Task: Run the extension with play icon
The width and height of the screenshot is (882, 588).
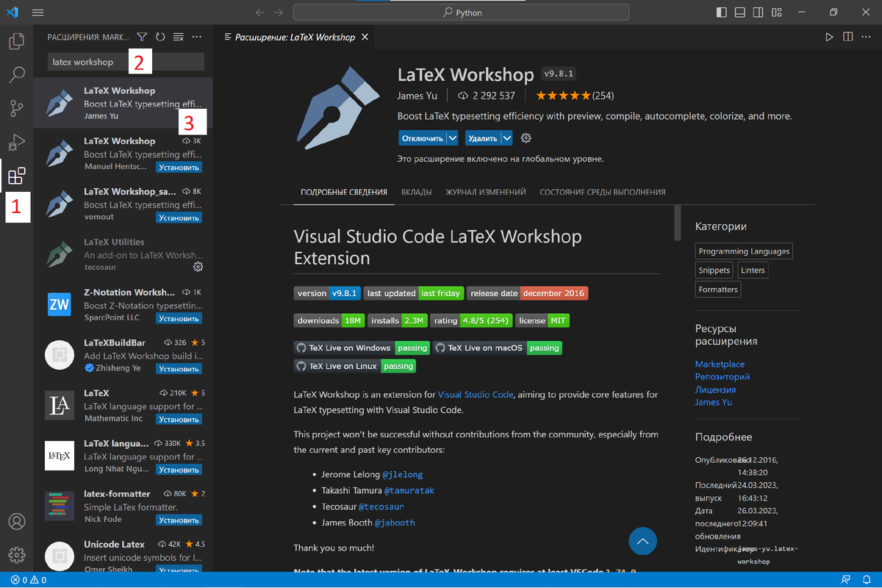Action: (x=829, y=37)
